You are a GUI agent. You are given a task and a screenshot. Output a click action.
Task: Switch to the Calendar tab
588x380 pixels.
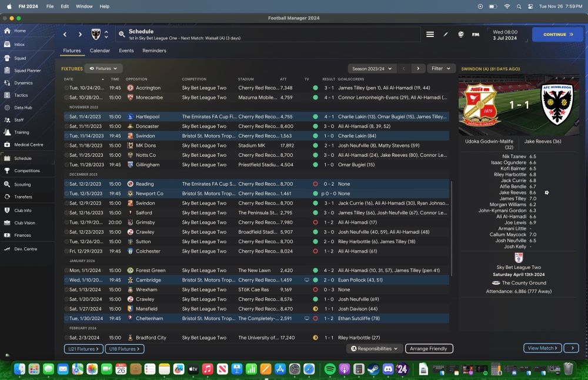(100, 51)
